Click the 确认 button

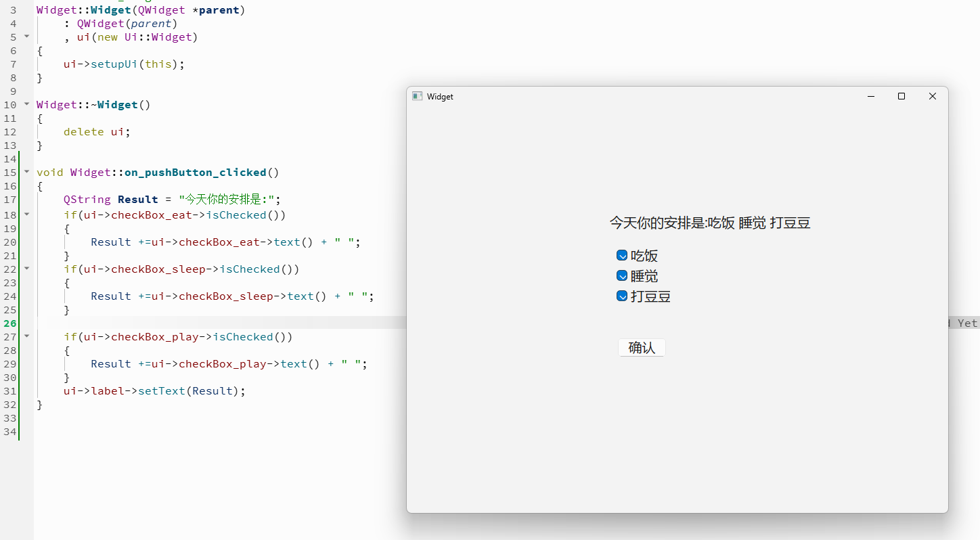tap(642, 348)
